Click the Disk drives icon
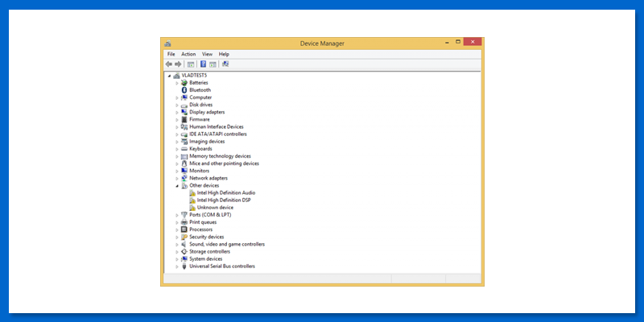Viewport: 644px width, 322px height. [x=184, y=105]
